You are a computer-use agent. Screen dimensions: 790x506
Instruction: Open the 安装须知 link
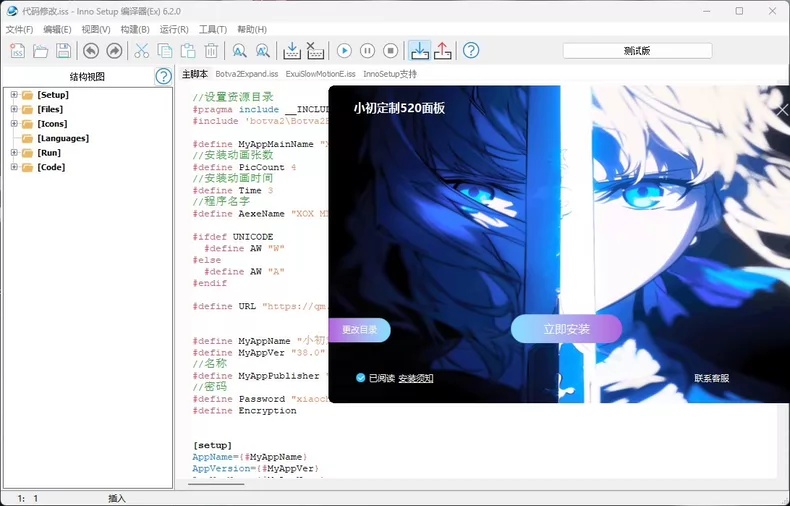point(416,378)
